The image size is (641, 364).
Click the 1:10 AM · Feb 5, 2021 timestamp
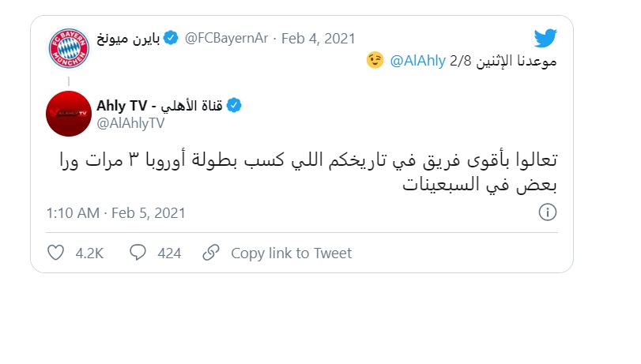click(115, 212)
